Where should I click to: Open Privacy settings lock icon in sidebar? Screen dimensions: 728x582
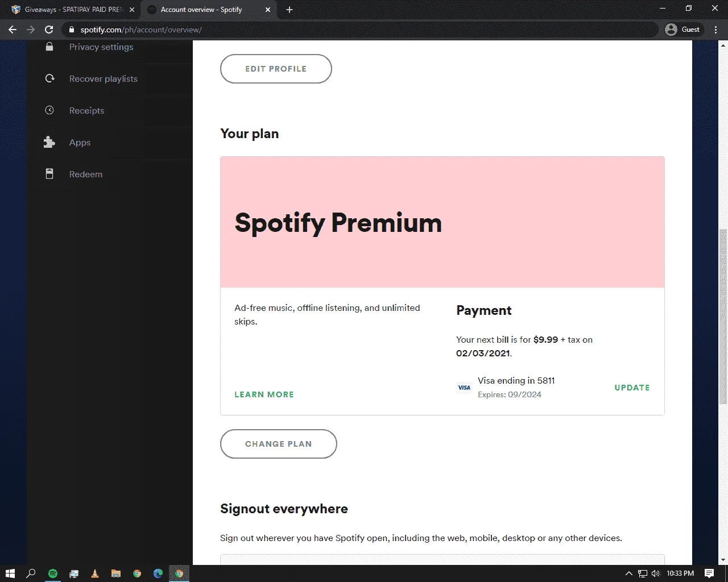coord(49,47)
